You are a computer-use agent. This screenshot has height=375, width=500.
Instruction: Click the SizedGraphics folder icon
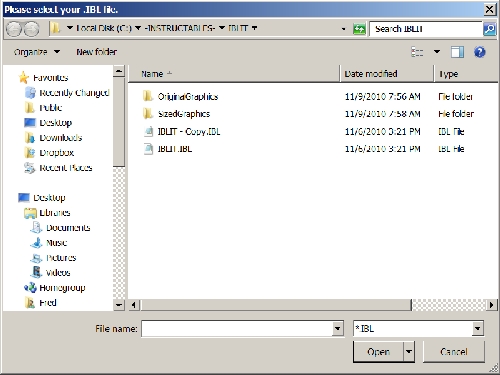coord(148,114)
